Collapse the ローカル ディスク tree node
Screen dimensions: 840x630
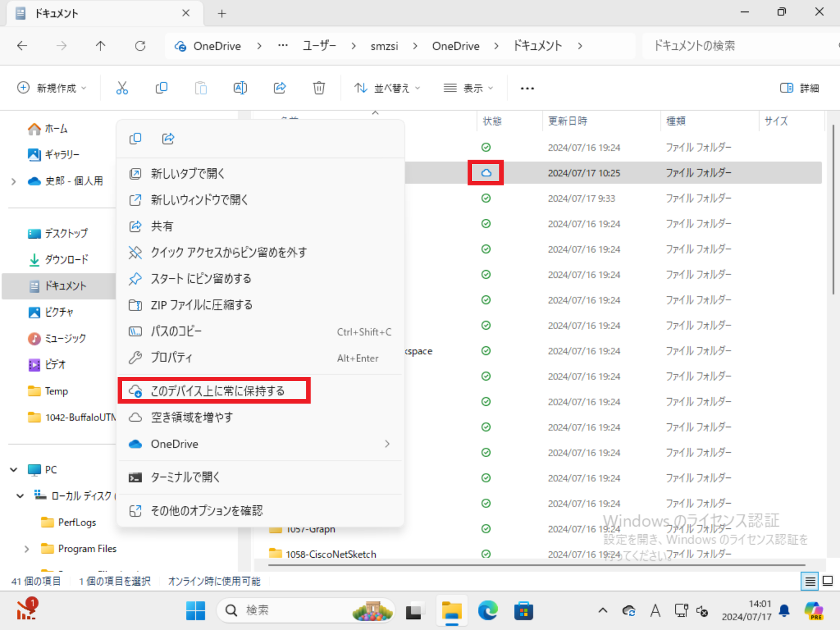pyautogui.click(x=20, y=496)
